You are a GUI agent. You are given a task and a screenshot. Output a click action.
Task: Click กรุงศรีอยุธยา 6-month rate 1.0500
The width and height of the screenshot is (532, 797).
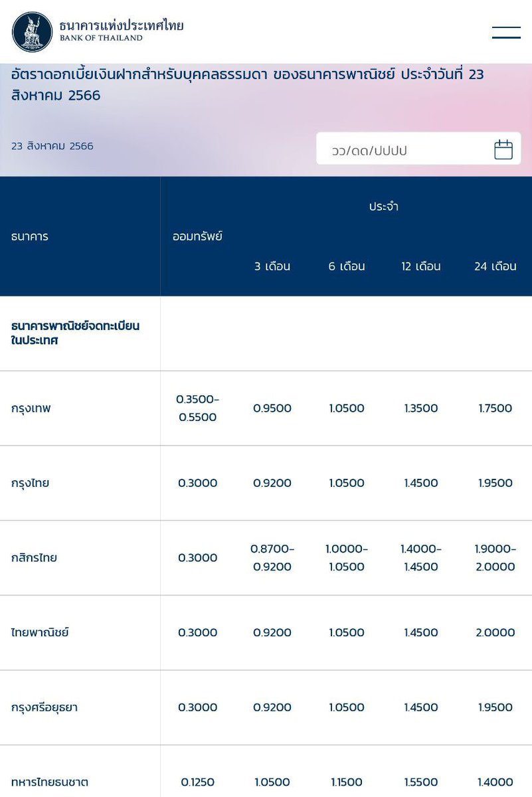(347, 707)
